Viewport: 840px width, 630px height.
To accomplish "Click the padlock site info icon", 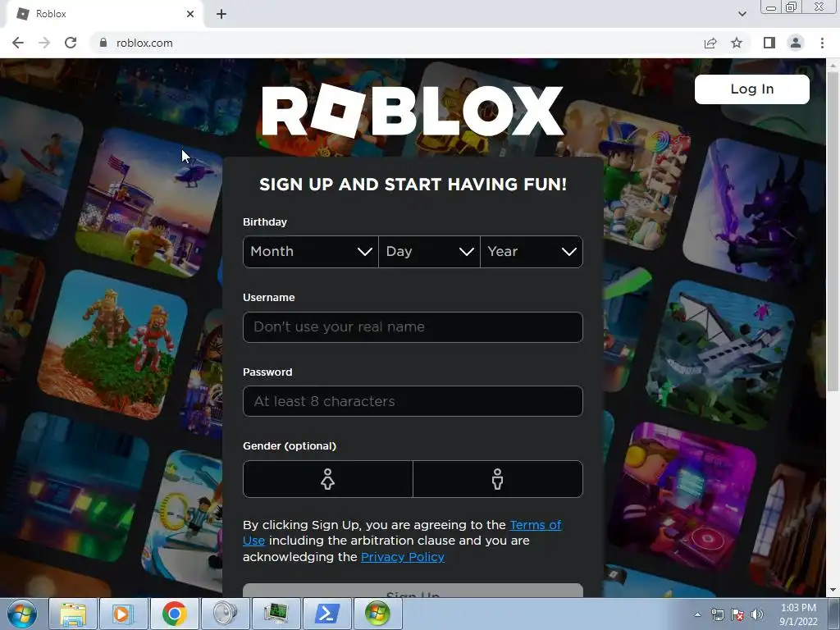I will 103,43.
